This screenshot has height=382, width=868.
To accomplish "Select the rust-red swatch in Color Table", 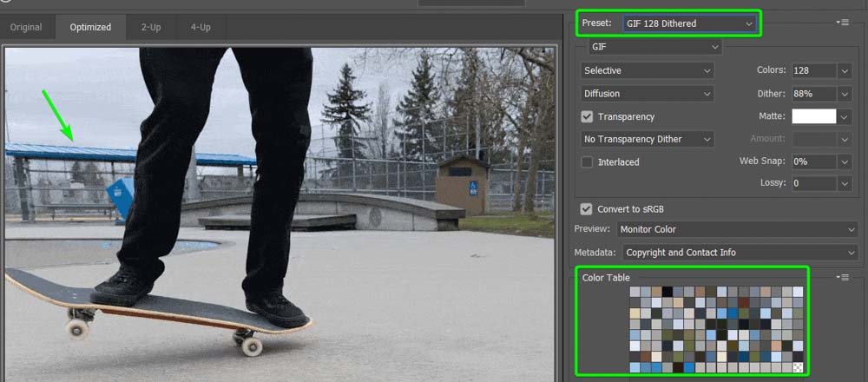I will click(744, 302).
